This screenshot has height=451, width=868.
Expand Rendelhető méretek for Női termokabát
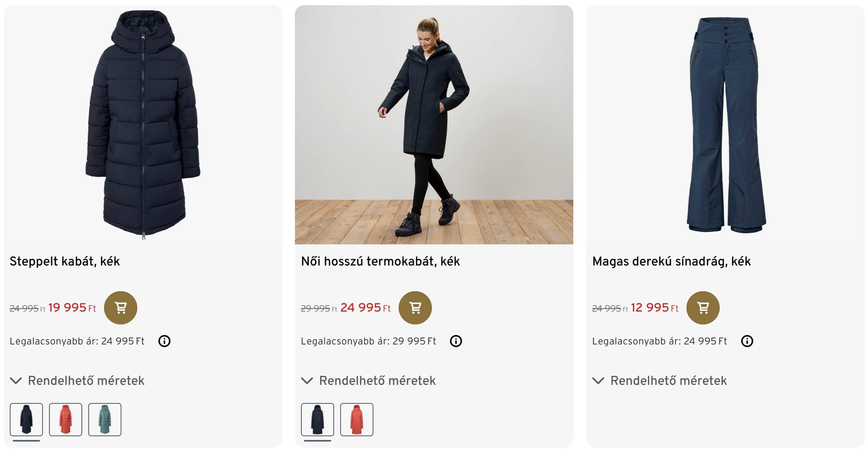point(368,380)
